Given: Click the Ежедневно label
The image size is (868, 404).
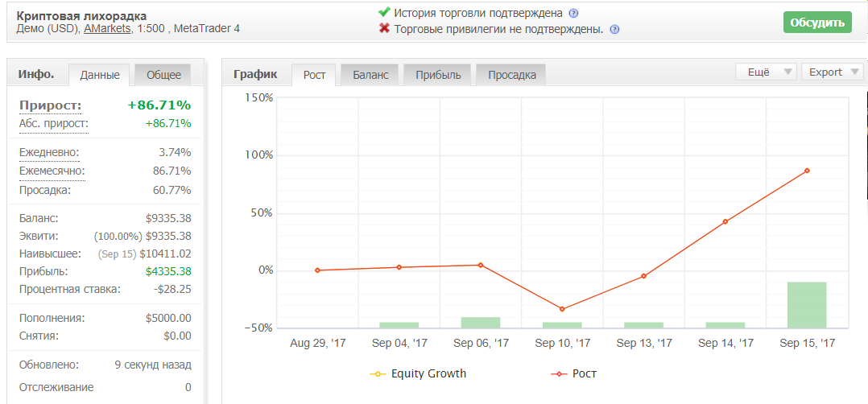Looking at the screenshot, I should 49,152.
